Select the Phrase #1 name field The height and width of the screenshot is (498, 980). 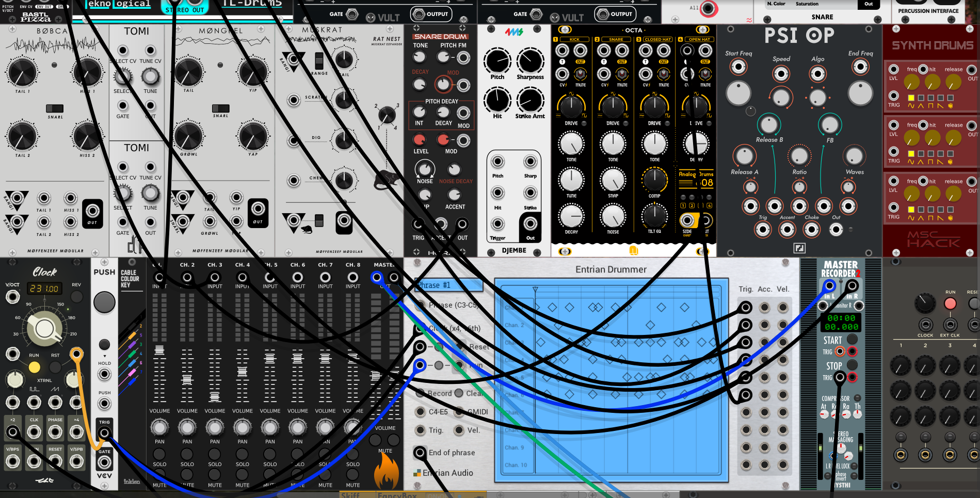(x=448, y=285)
